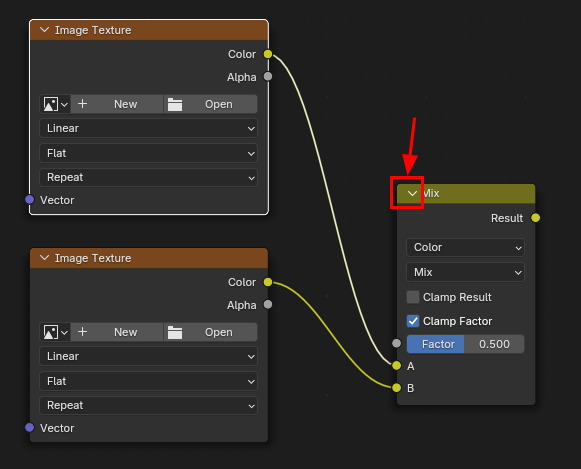Open Flat projection dropdown in bottom Image Texture

coord(148,381)
